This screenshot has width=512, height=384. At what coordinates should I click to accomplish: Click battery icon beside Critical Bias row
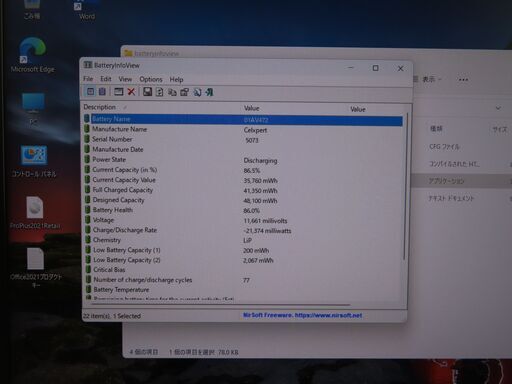pyautogui.click(x=88, y=269)
